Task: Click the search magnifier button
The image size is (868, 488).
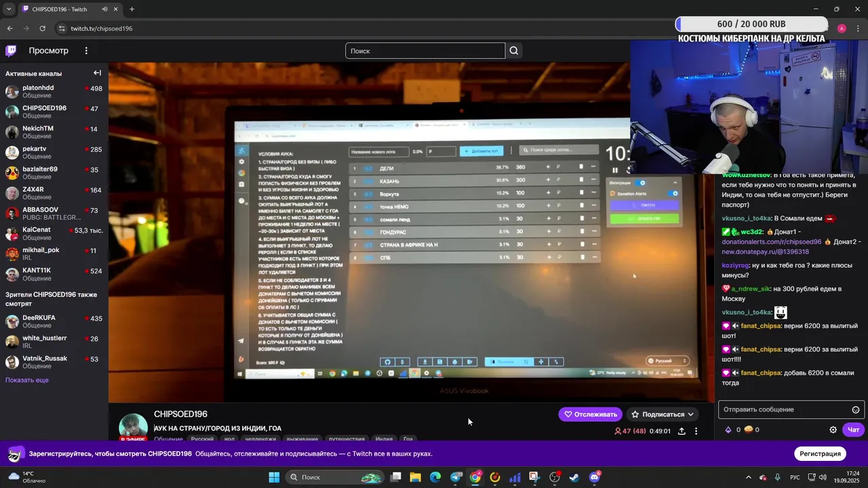Action: (x=514, y=51)
